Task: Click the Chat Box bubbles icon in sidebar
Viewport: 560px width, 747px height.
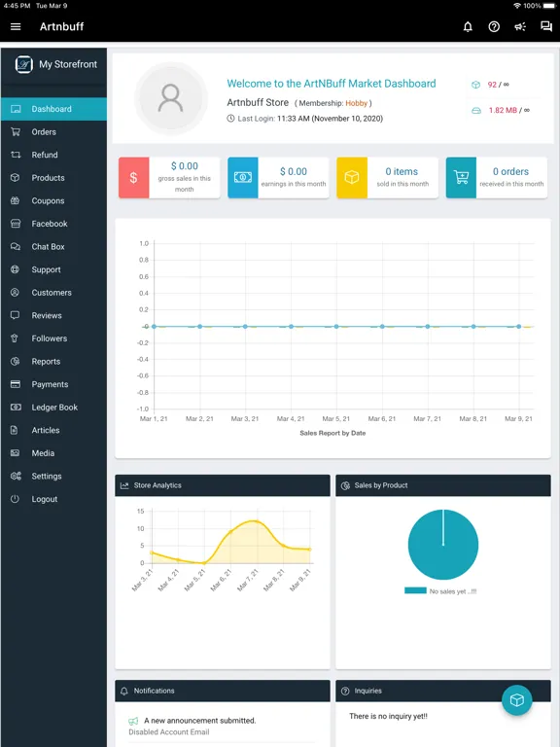Action: [16, 246]
